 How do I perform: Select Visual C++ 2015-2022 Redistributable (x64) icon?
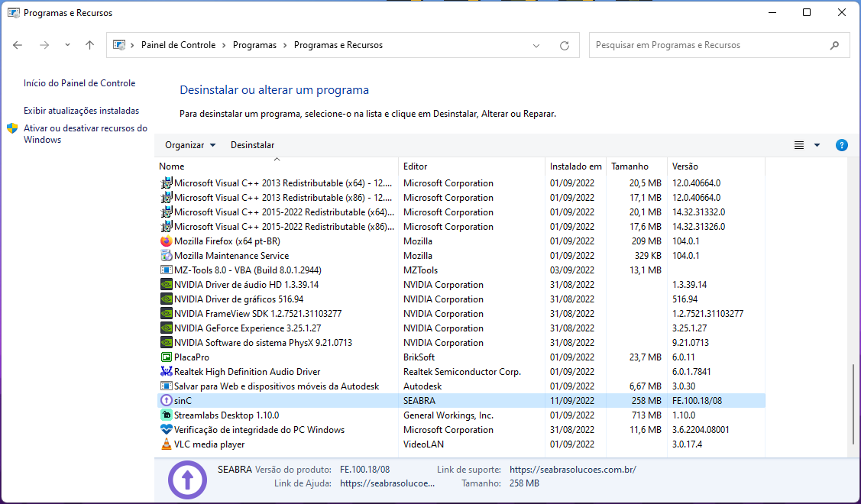(x=167, y=212)
